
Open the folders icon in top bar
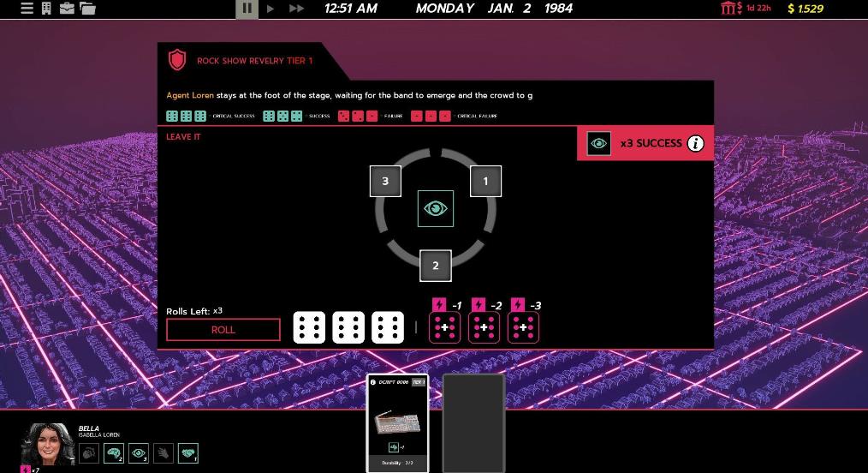pyautogui.click(x=87, y=9)
